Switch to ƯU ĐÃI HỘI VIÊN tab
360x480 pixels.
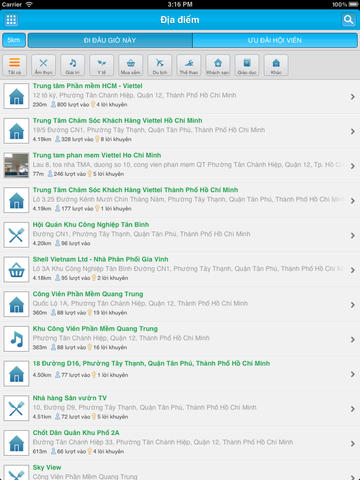click(x=275, y=40)
